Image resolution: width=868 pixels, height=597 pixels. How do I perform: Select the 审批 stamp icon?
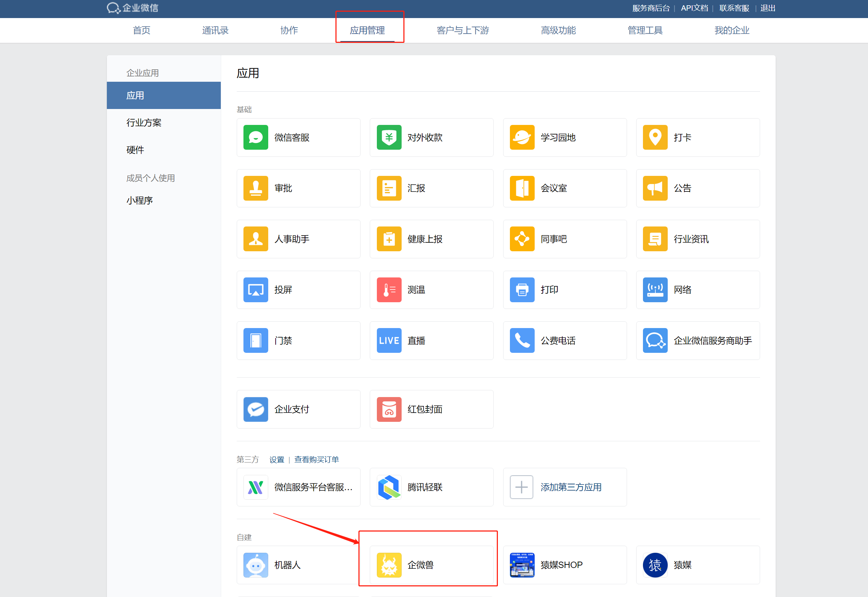[x=255, y=188]
